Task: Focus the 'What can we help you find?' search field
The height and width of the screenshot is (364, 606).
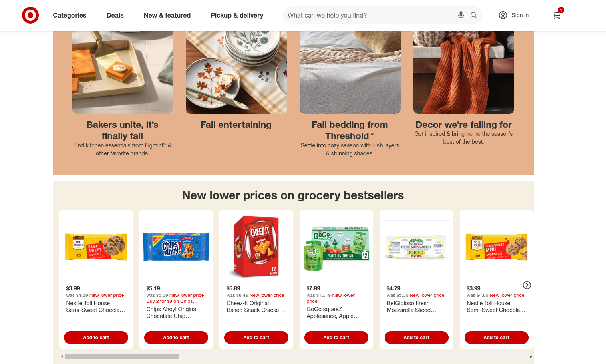Action: click(x=370, y=15)
